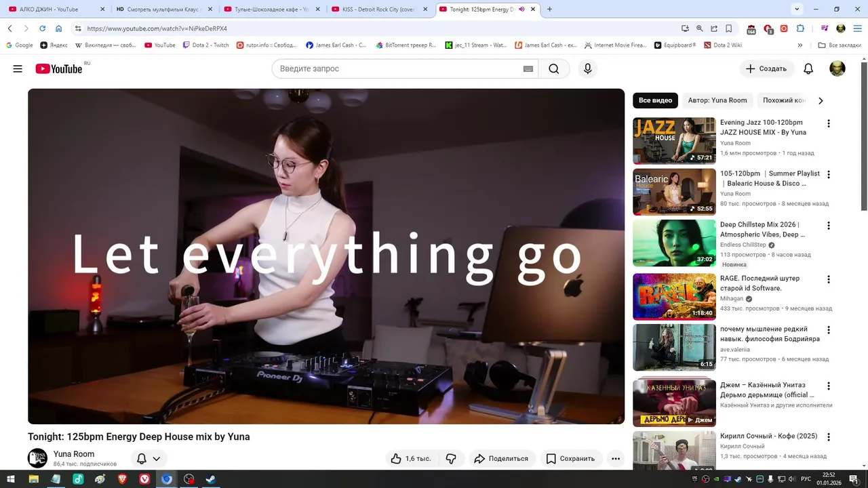Open options for the RAGE video

coord(828,279)
